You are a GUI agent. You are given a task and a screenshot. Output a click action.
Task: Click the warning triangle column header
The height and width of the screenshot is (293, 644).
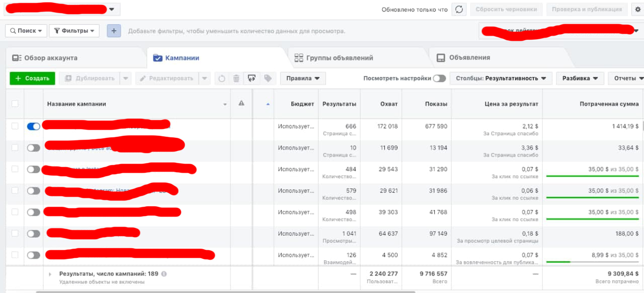click(241, 103)
